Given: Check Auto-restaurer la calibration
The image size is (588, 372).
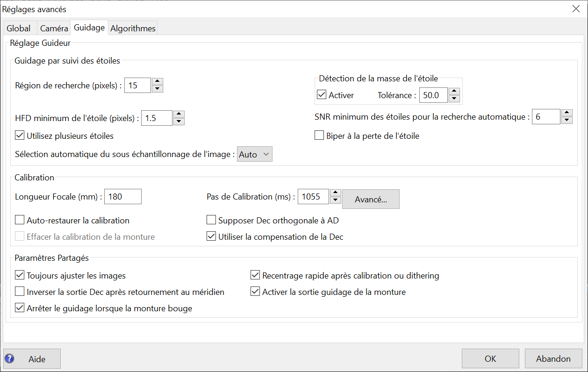Looking at the screenshot, I should 20,220.
